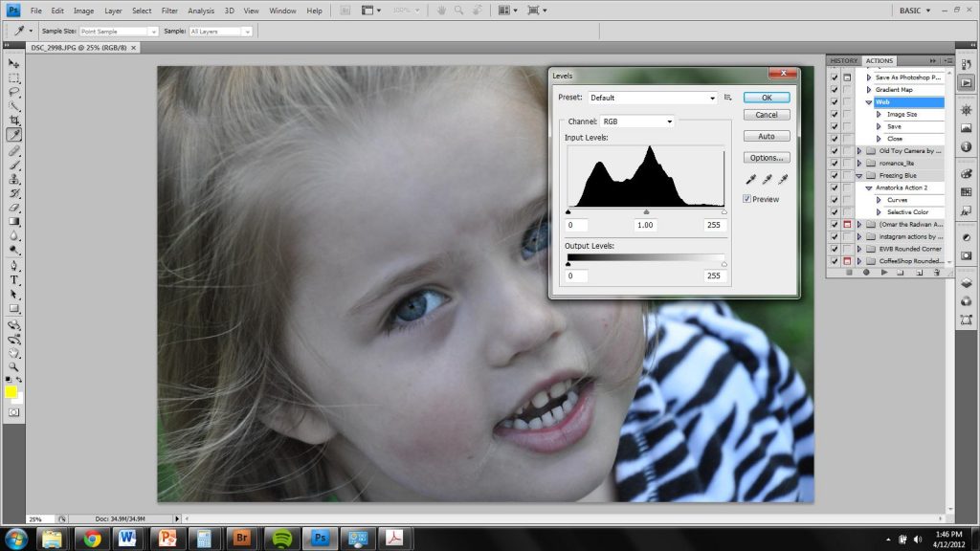Choose the Type tool

[14, 280]
